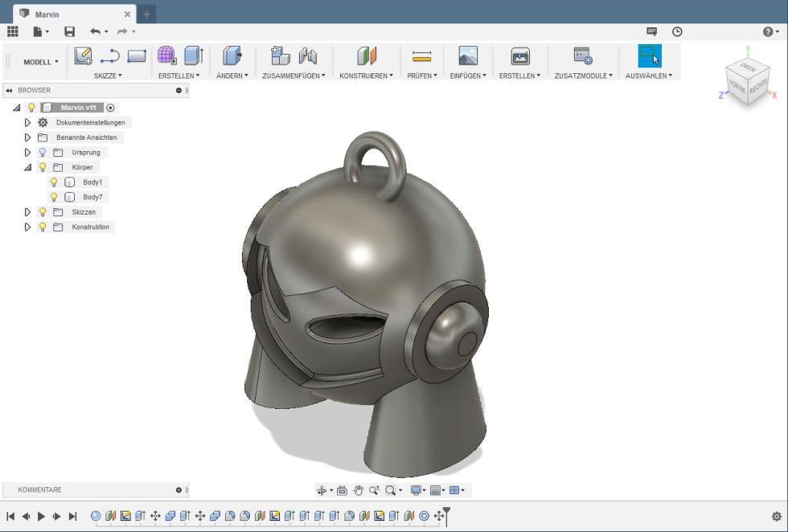Click the Look At icon in navigation bar
The image size is (788, 532).
342,490
